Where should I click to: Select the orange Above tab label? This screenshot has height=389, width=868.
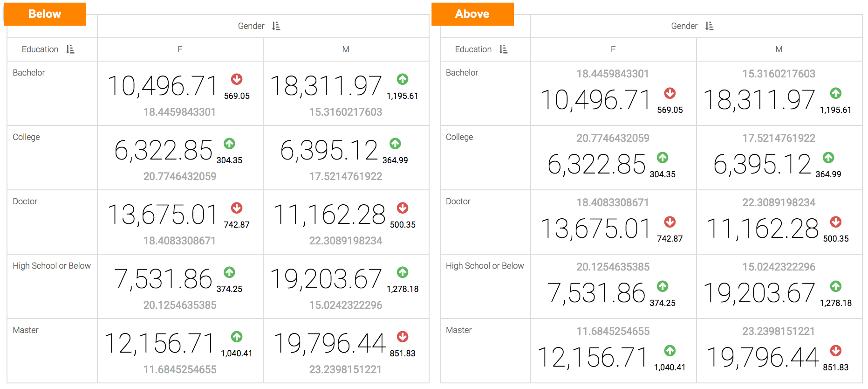[x=472, y=14]
